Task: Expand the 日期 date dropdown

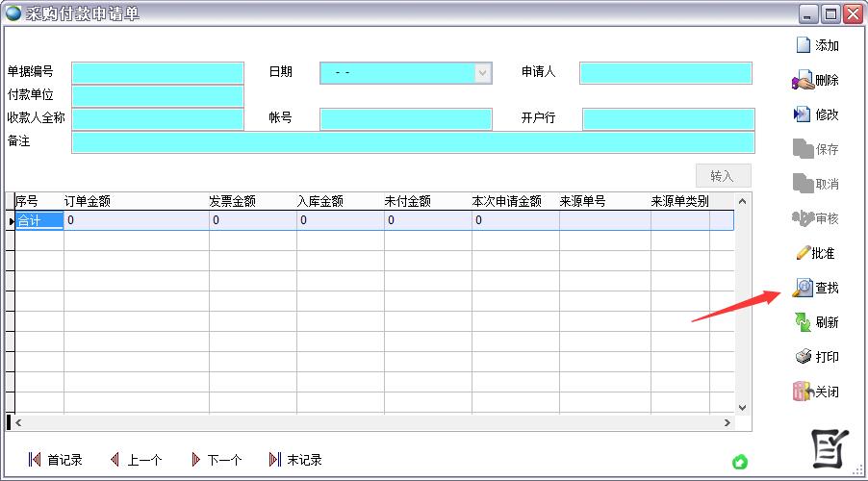Action: tap(482, 73)
